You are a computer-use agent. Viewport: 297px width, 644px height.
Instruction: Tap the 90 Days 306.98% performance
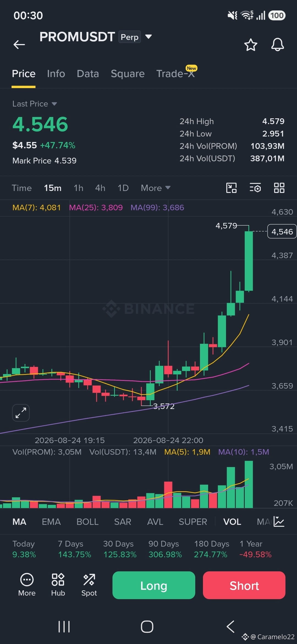[x=165, y=549]
